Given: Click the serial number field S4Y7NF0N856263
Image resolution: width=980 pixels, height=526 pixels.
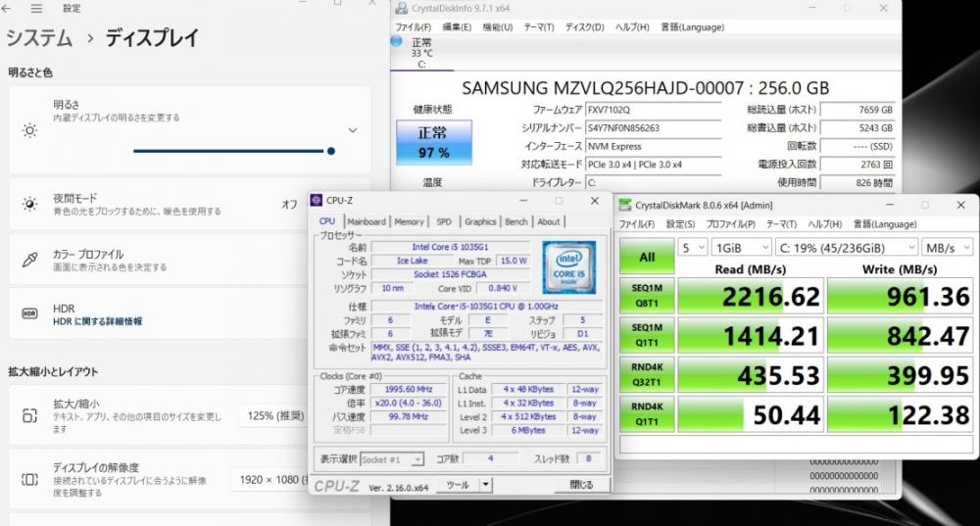Looking at the screenshot, I should pos(653,128).
